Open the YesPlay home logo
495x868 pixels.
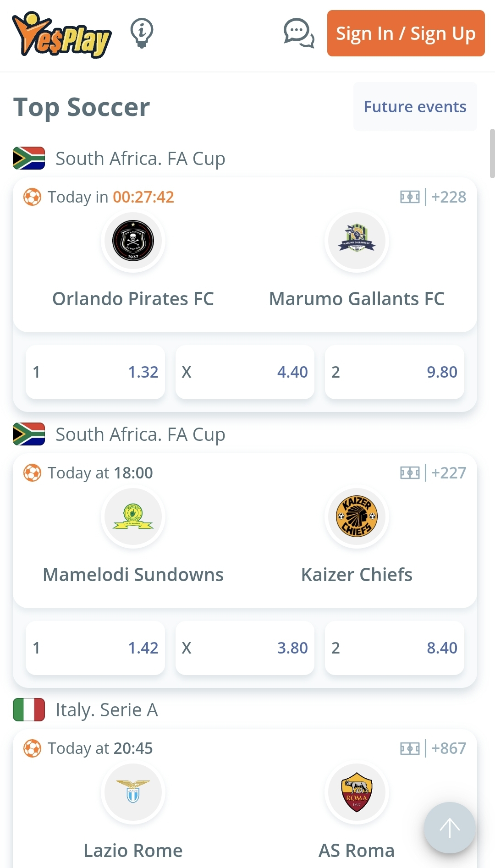coord(62,35)
